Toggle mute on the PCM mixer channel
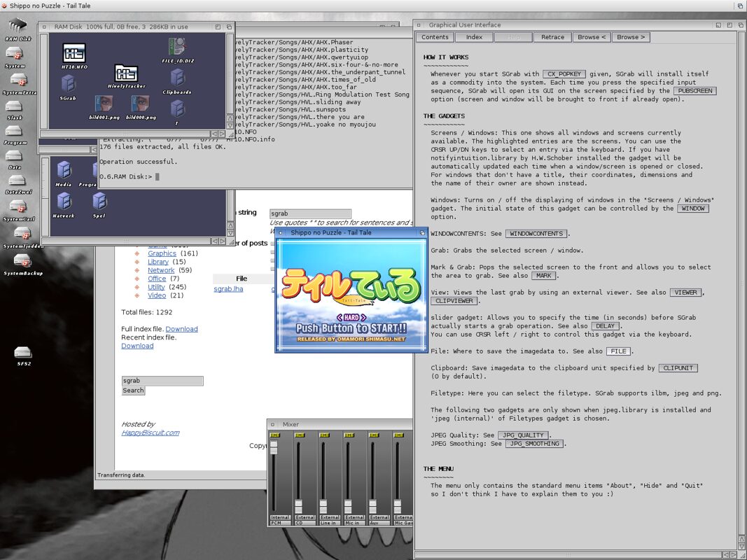Viewport: 747px width, 560px height. (x=274, y=435)
